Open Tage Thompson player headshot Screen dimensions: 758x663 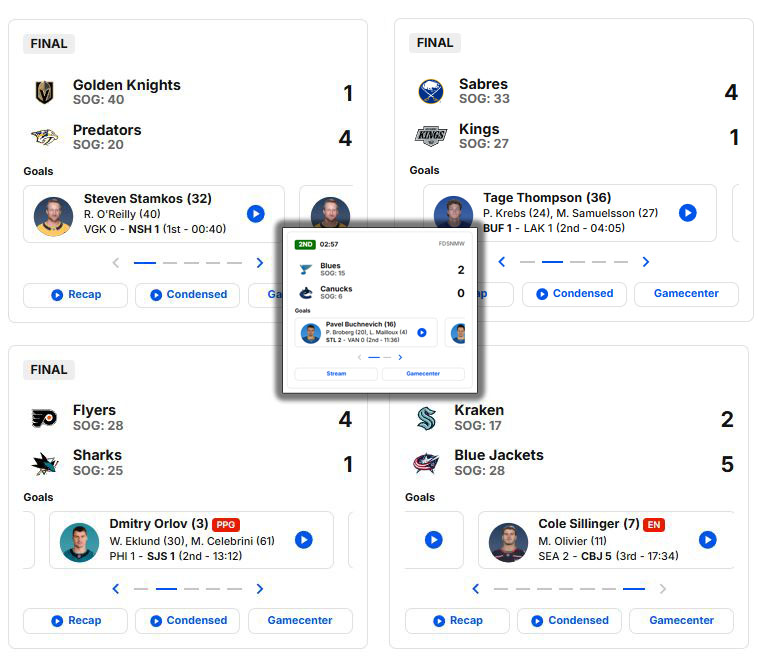(x=453, y=212)
